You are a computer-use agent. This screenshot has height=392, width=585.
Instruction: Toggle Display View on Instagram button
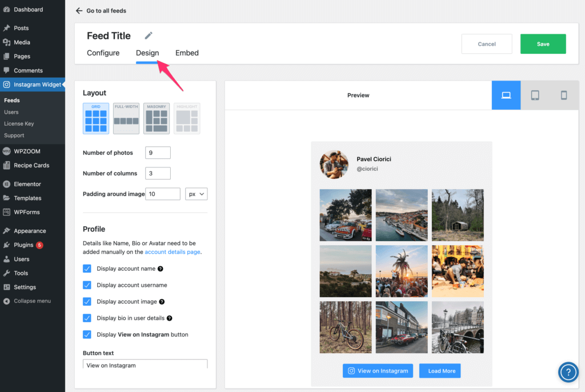(87, 334)
